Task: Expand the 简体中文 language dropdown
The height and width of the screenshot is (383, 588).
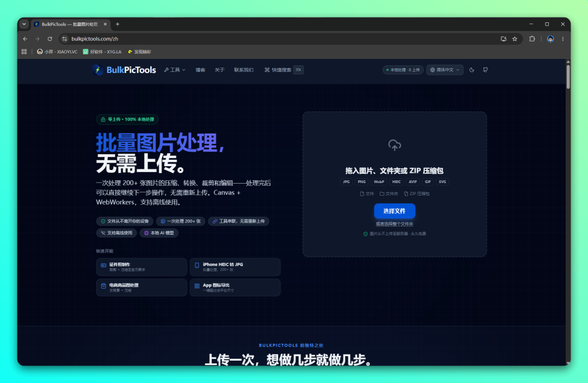Action: (445, 70)
